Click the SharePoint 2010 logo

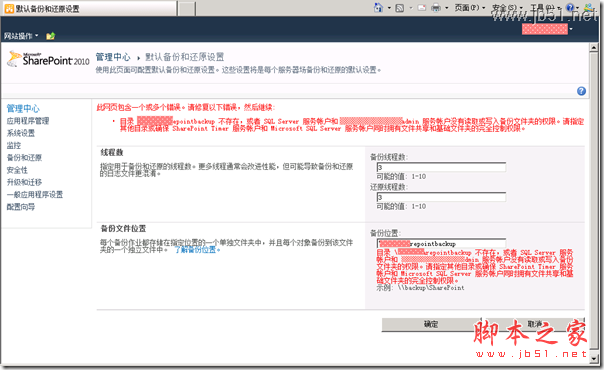pos(48,59)
